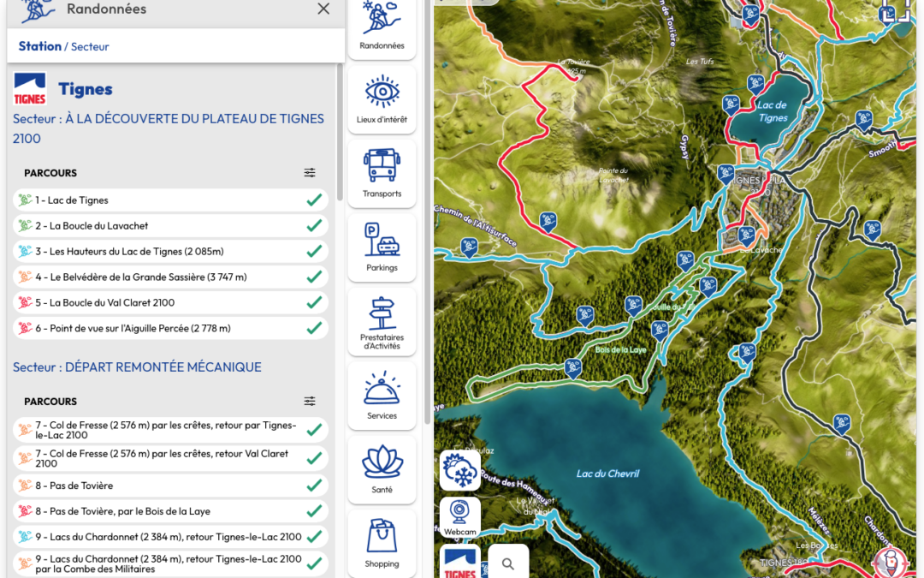
Task: Click the mascot icon on the map
Action: tap(891, 563)
